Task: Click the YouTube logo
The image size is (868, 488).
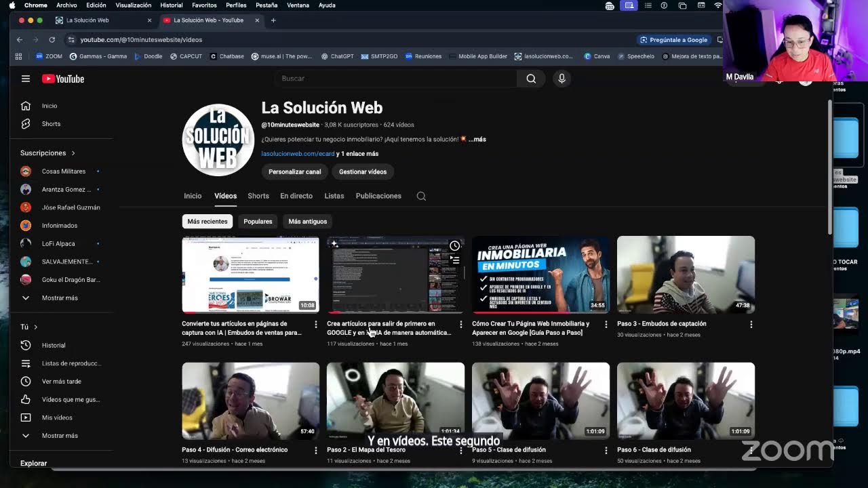Action: pyautogui.click(x=63, y=79)
